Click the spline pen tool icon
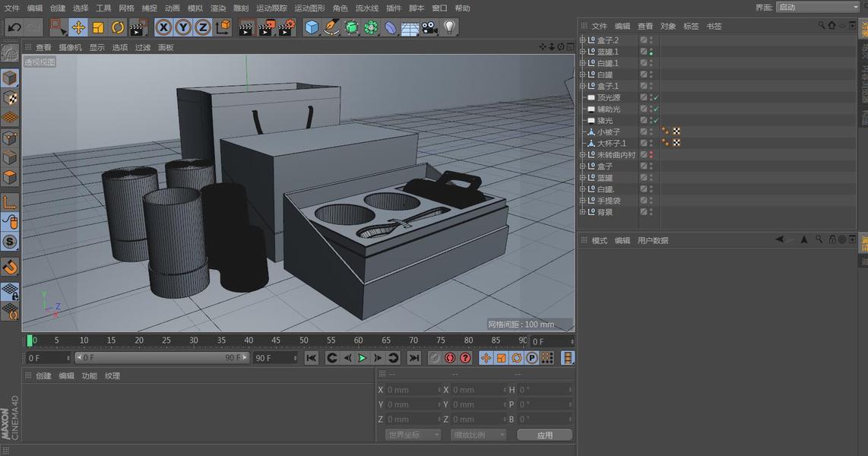 tap(331, 28)
